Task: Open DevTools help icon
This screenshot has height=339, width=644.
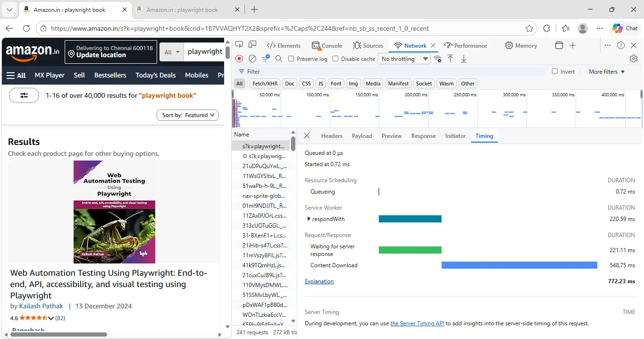Action: click(621, 45)
